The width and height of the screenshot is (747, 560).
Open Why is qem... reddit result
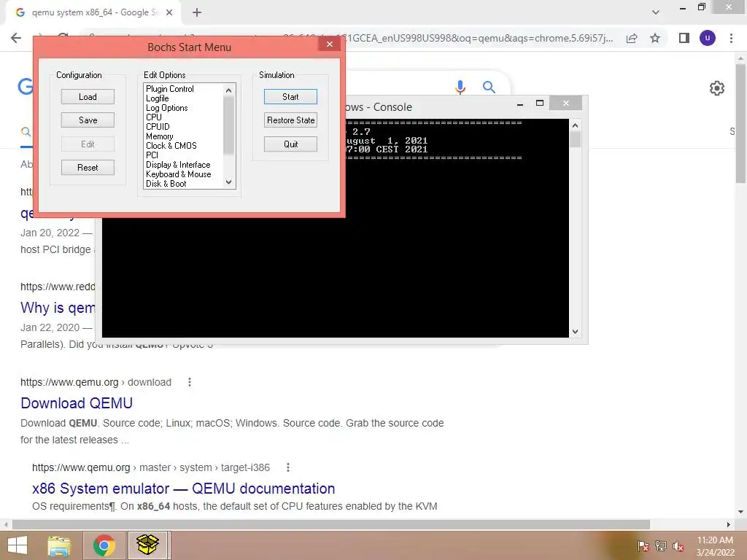coord(58,308)
